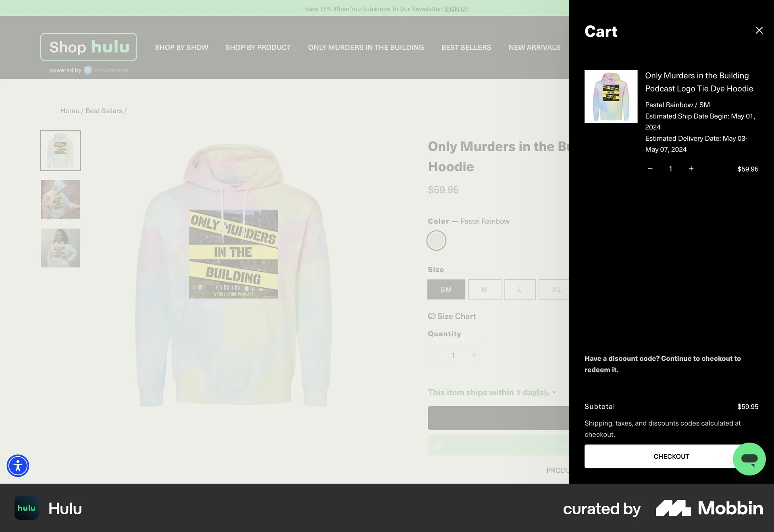774x532 pixels.
Task: Close the Cart panel
Action: pyautogui.click(x=759, y=31)
